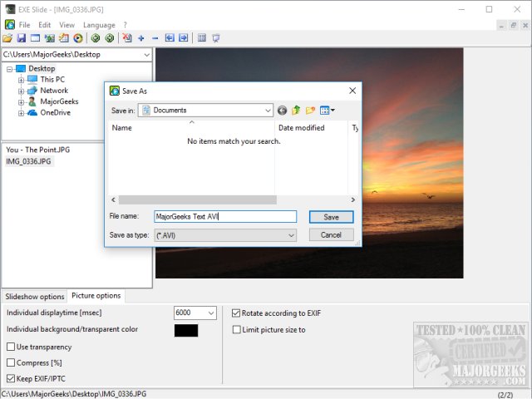Go to previous picture with green left arrow
Viewport: 532px width, 399px height.
point(96,38)
